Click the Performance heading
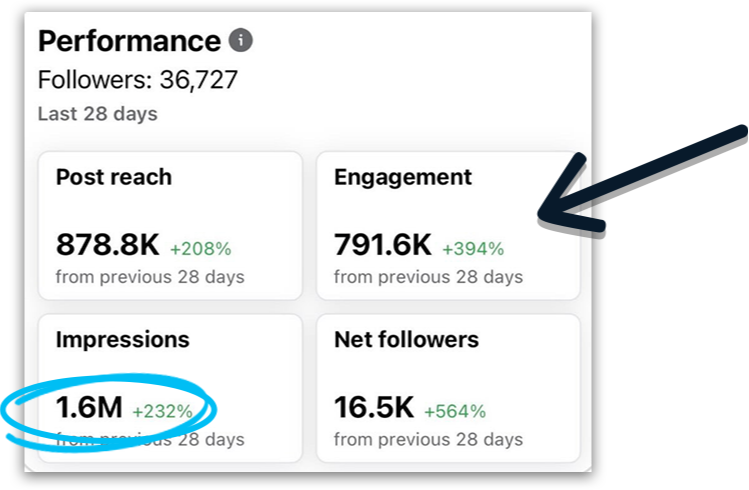 click(x=129, y=41)
